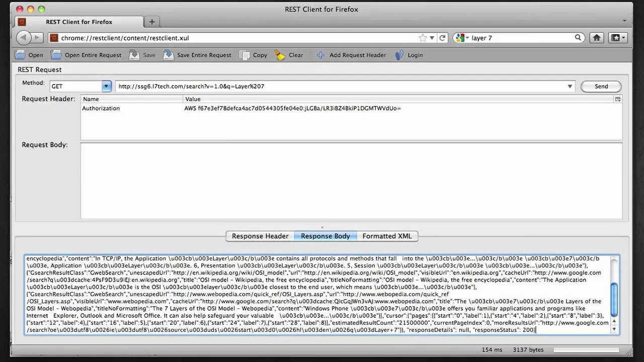644x362 pixels.
Task: Click the Open Entire Request label
Action: [93, 55]
